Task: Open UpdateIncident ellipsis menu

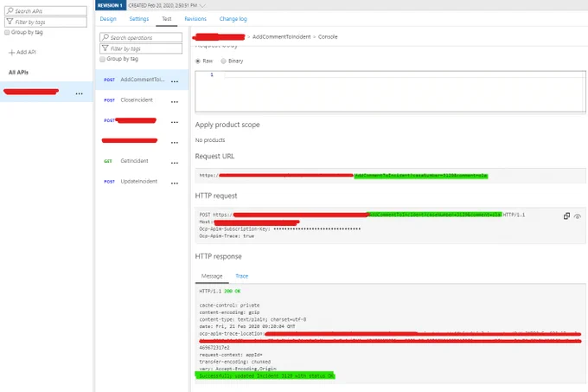Action: [x=175, y=183]
